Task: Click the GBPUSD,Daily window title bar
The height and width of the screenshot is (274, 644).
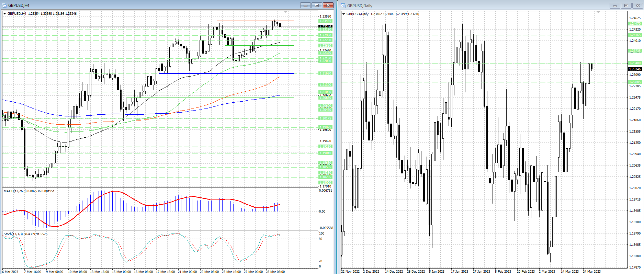Action: (481, 5)
